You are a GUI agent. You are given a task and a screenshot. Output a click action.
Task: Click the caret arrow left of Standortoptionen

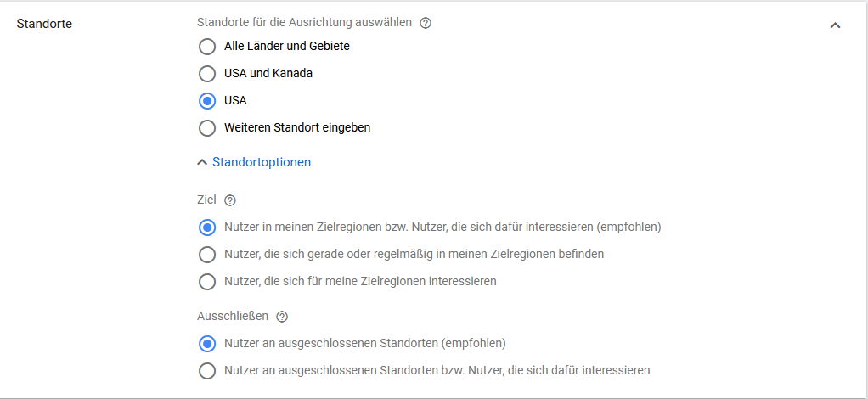click(x=201, y=161)
